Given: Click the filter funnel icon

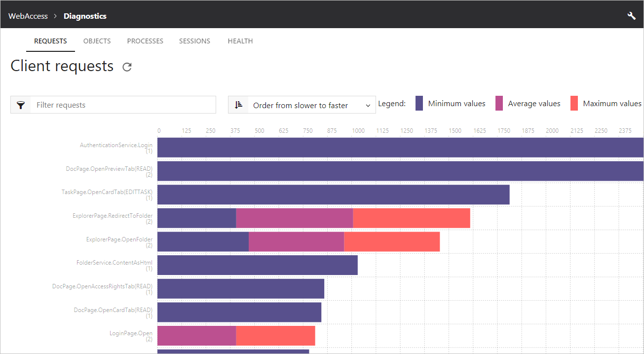Looking at the screenshot, I should (x=21, y=105).
